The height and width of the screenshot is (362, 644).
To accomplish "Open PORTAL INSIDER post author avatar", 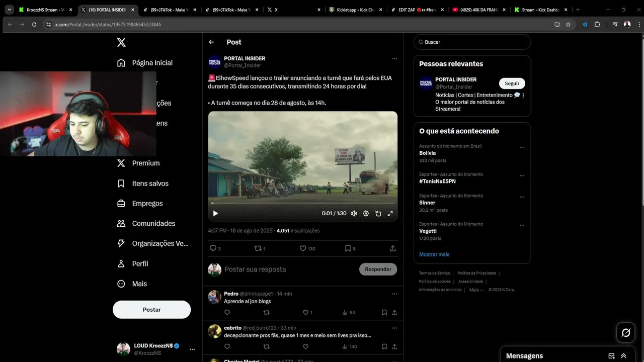I will pyautogui.click(x=215, y=62).
